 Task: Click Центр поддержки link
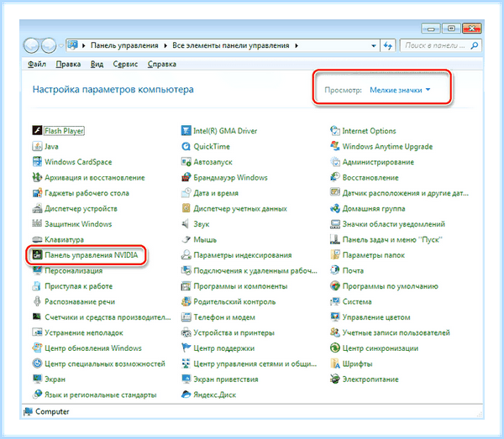[224, 348]
